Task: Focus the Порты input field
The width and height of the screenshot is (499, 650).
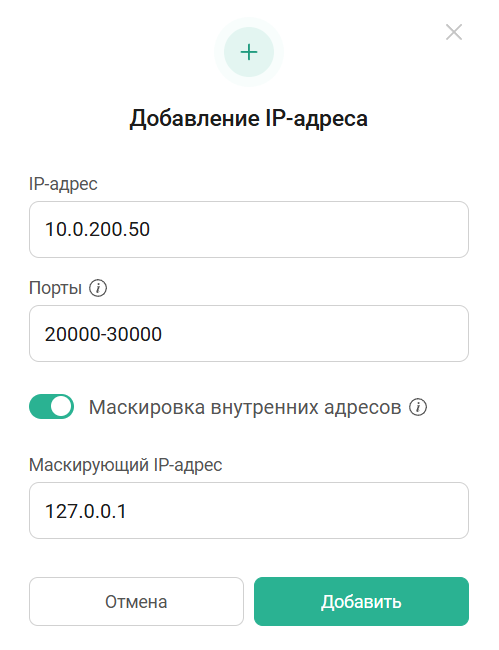Action: point(249,334)
